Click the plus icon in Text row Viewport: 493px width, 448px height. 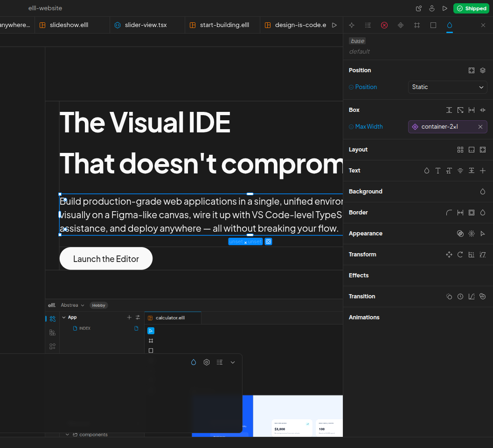[x=483, y=171]
